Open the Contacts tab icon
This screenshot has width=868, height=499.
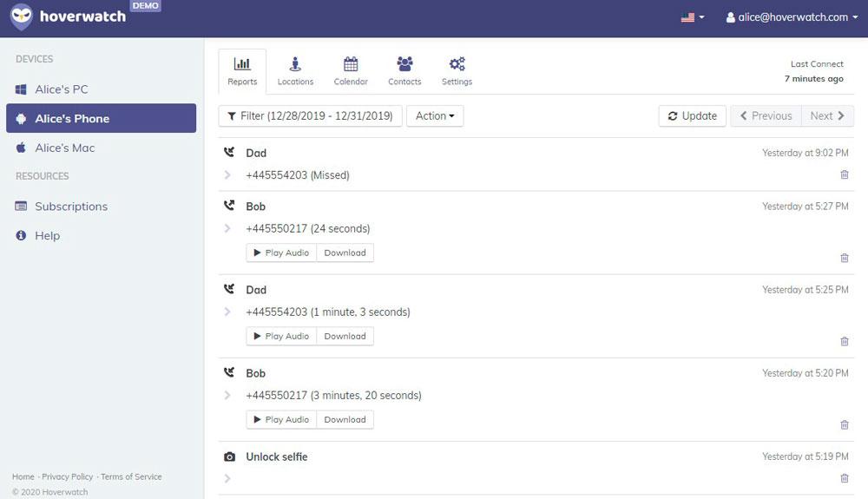click(x=404, y=64)
